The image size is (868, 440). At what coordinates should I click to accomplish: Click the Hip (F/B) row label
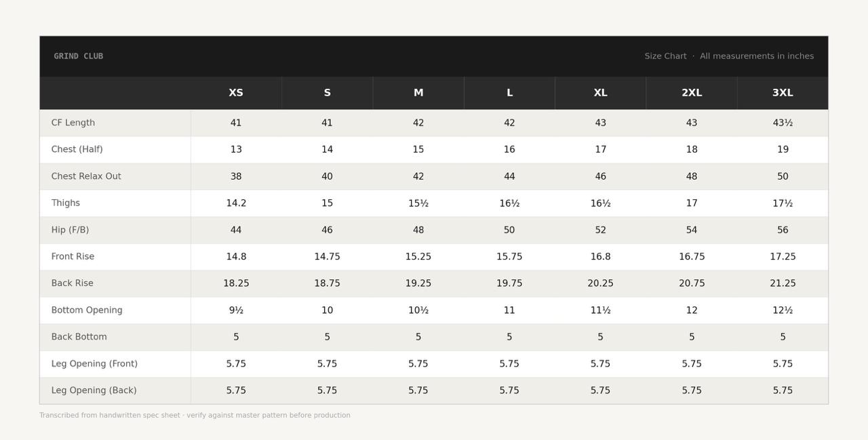point(70,230)
